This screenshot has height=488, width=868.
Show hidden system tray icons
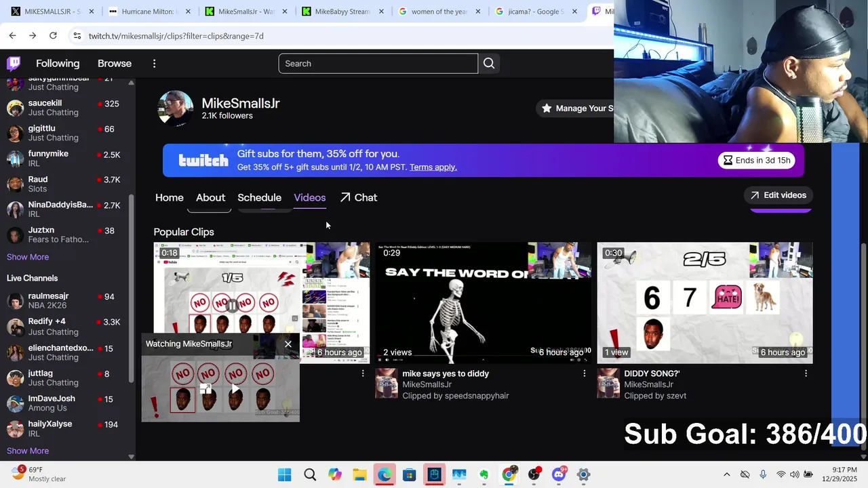click(727, 474)
